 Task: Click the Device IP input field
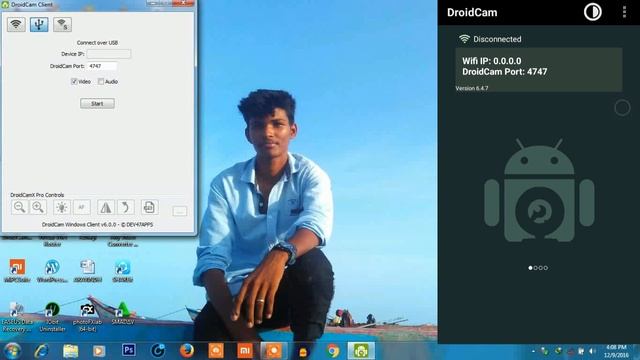pyautogui.click(x=109, y=54)
